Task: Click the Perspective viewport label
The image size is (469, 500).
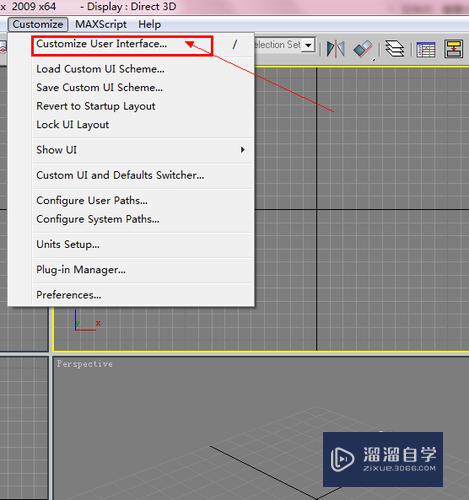Action: (x=85, y=364)
